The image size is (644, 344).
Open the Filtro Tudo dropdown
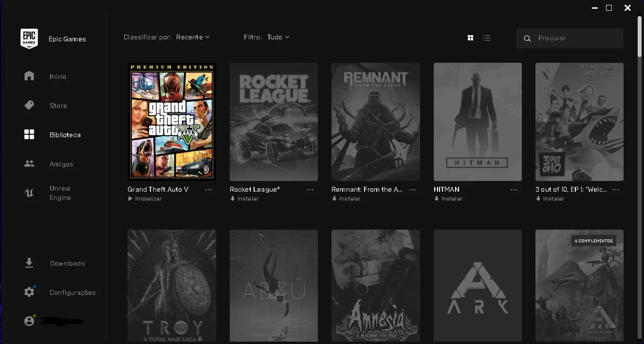tap(278, 37)
